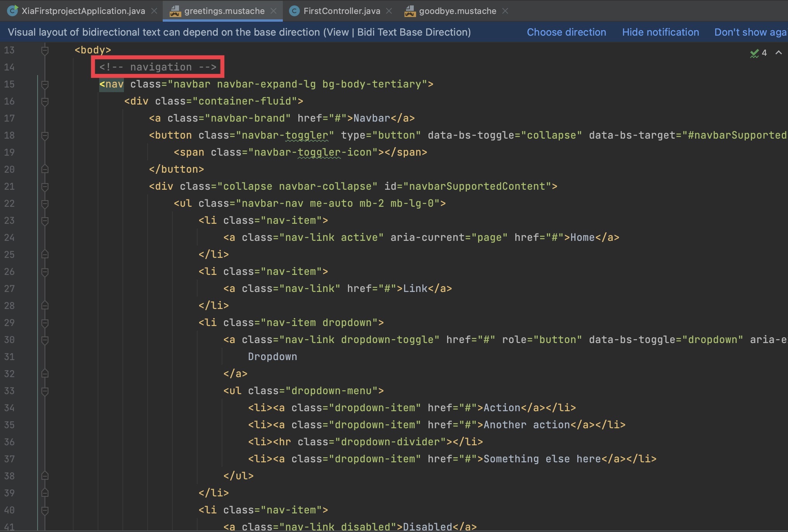Image resolution: width=788 pixels, height=532 pixels.
Task: Switch to the XiaFirstprojectApplication.java tab
Action: (83, 11)
